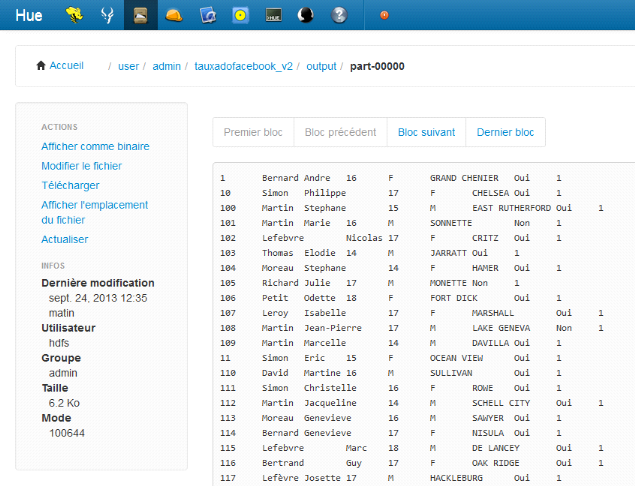
Task: Go to Accueil home breadcrumb
Action: point(60,66)
